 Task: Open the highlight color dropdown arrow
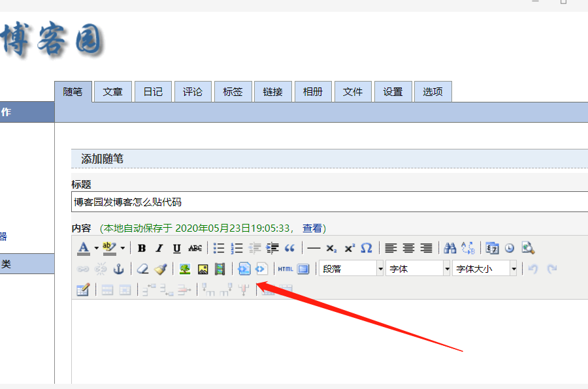pos(123,248)
